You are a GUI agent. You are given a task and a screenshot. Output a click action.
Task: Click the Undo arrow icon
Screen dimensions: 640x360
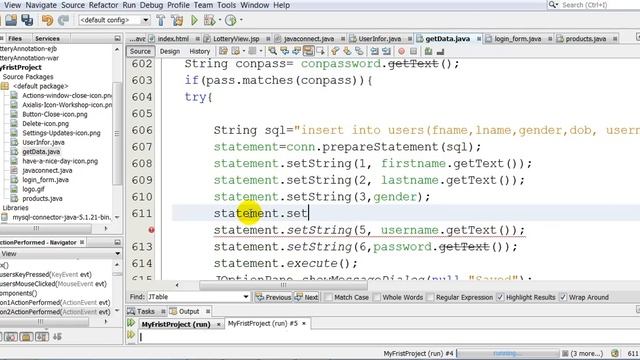[47, 20]
